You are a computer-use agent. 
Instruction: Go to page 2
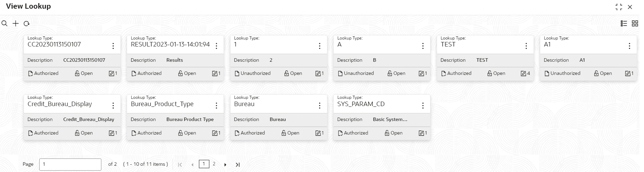(214, 164)
